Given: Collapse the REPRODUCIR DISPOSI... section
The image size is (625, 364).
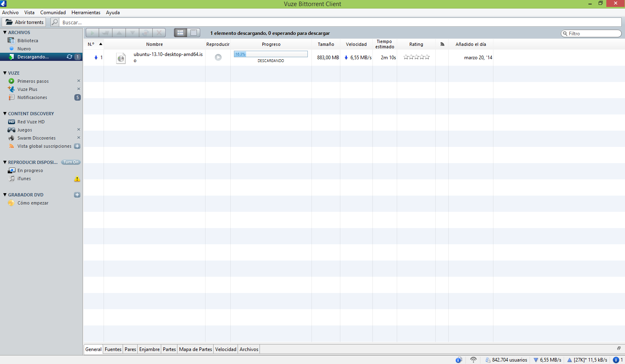Looking at the screenshot, I should coord(5,162).
